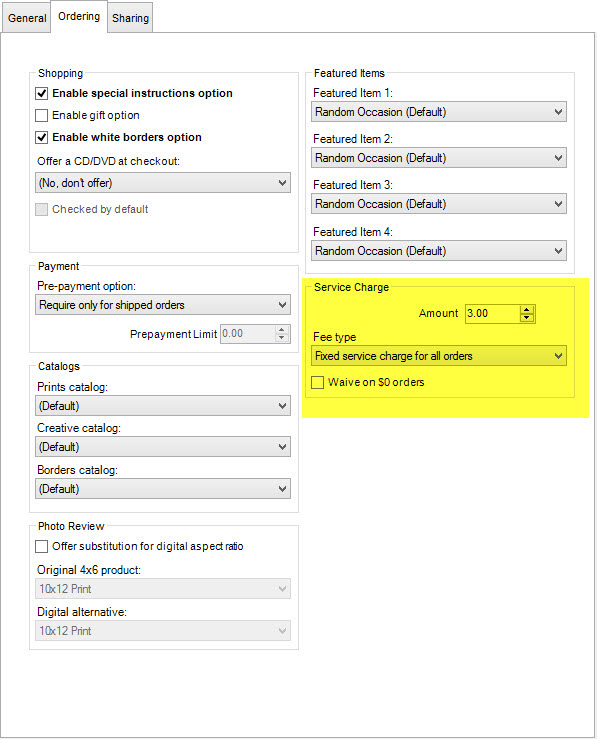Check Waive on $0 orders

pos(318,382)
